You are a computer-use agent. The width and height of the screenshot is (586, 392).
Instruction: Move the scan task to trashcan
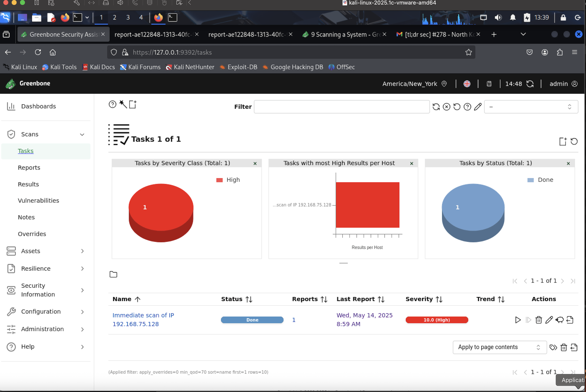pyautogui.click(x=538, y=320)
